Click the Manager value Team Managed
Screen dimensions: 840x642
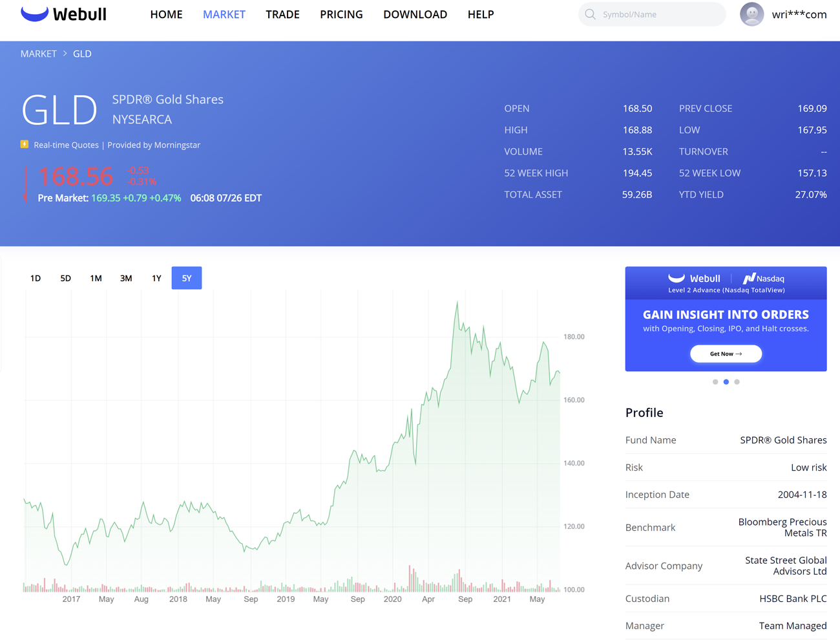point(793,626)
